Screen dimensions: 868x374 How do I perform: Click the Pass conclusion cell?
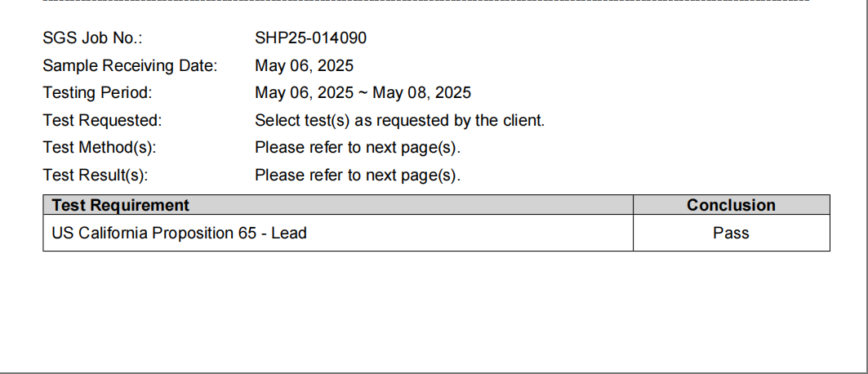pos(731,233)
